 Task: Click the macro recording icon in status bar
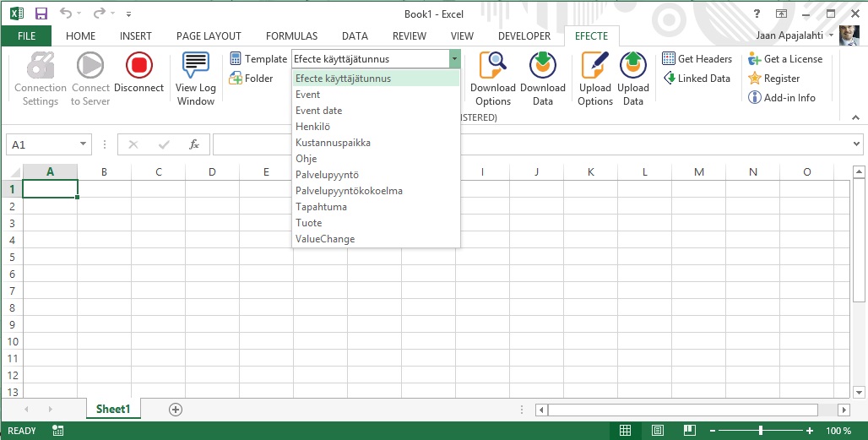point(57,431)
